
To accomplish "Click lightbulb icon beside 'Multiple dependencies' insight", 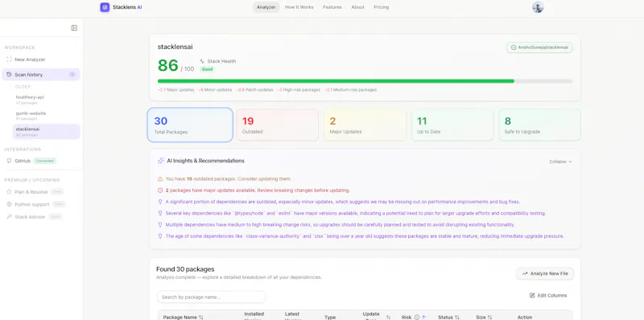I will click(160, 225).
